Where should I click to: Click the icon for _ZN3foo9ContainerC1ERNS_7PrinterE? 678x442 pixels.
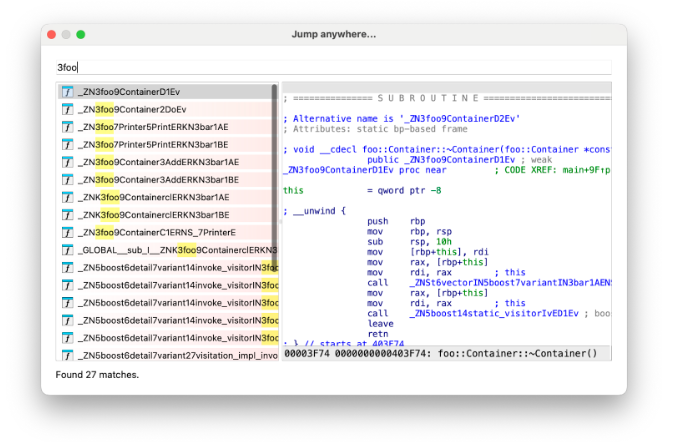[x=67, y=232]
